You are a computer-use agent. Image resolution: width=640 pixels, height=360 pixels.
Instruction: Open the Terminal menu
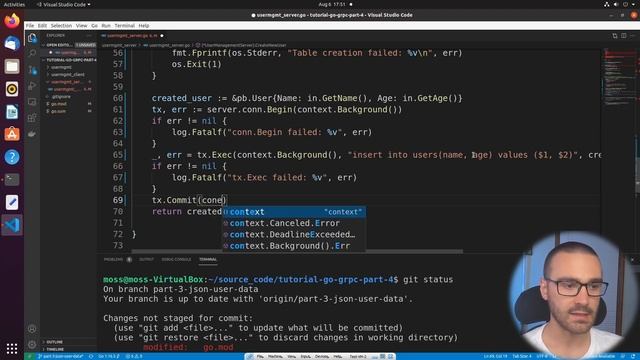[x=124, y=25]
